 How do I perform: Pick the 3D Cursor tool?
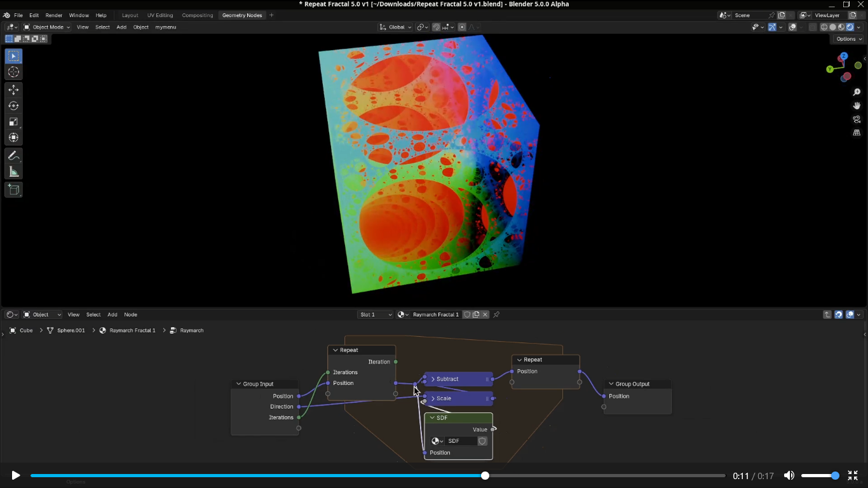[13, 72]
